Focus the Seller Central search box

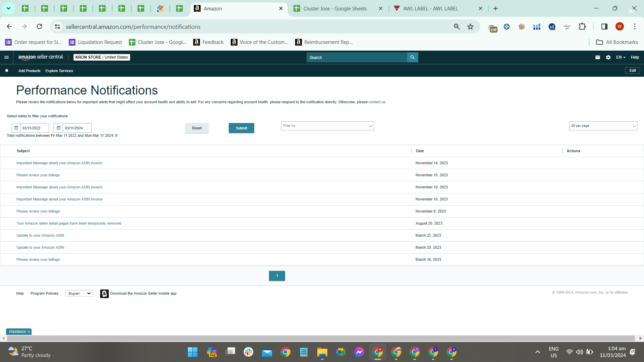coord(357,57)
